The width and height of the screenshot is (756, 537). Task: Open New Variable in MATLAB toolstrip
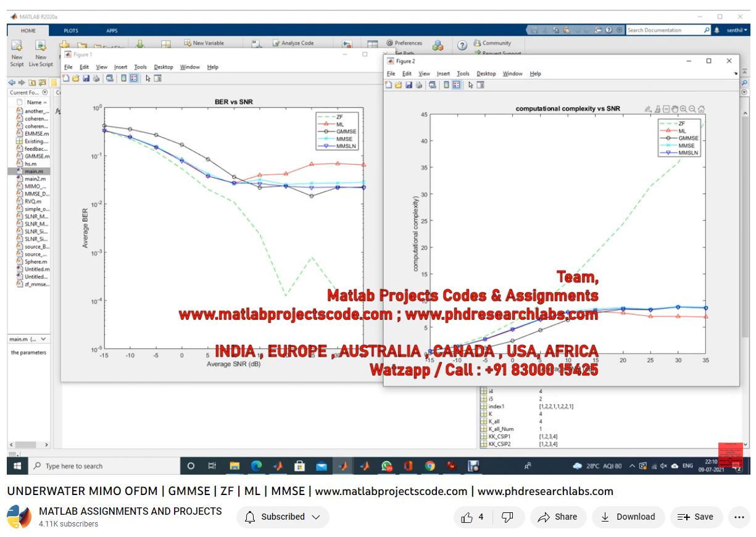click(204, 43)
